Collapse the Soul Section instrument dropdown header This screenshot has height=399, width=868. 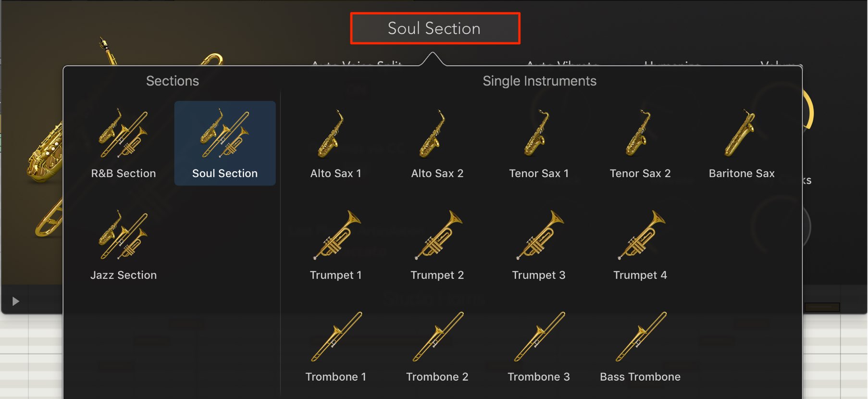[x=435, y=28]
